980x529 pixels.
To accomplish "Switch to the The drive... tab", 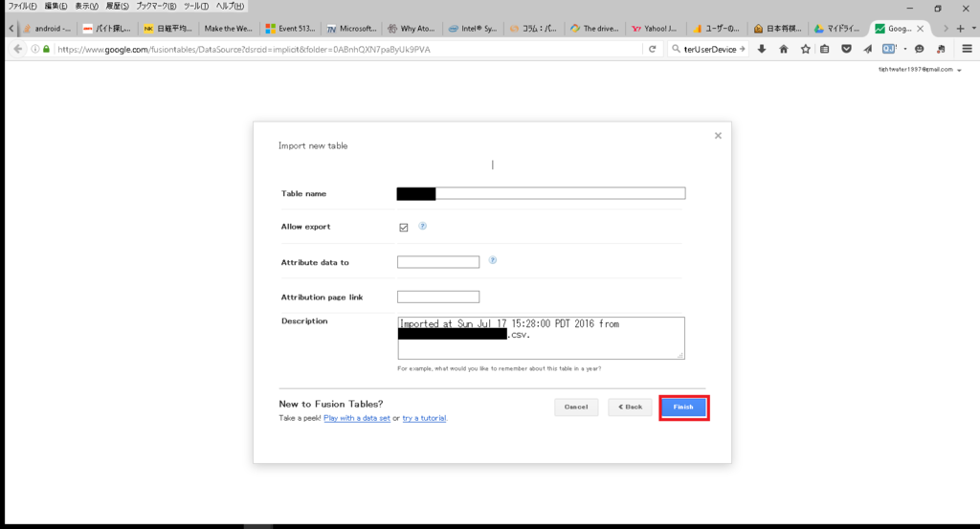I will (594, 29).
